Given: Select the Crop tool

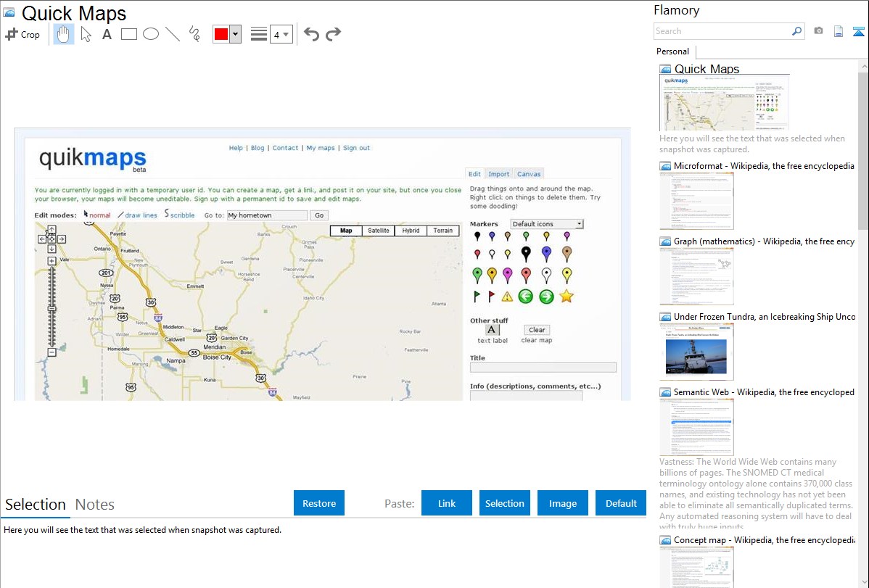Looking at the screenshot, I should tap(22, 34).
